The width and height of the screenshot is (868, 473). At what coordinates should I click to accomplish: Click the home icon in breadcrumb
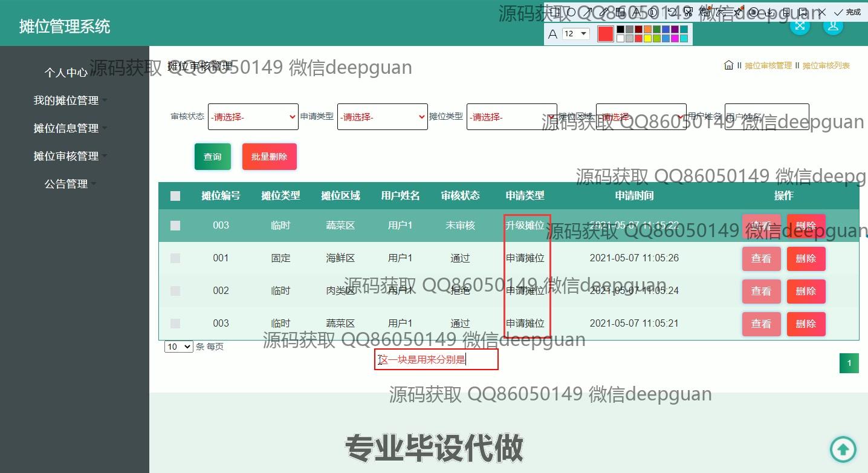coord(728,65)
